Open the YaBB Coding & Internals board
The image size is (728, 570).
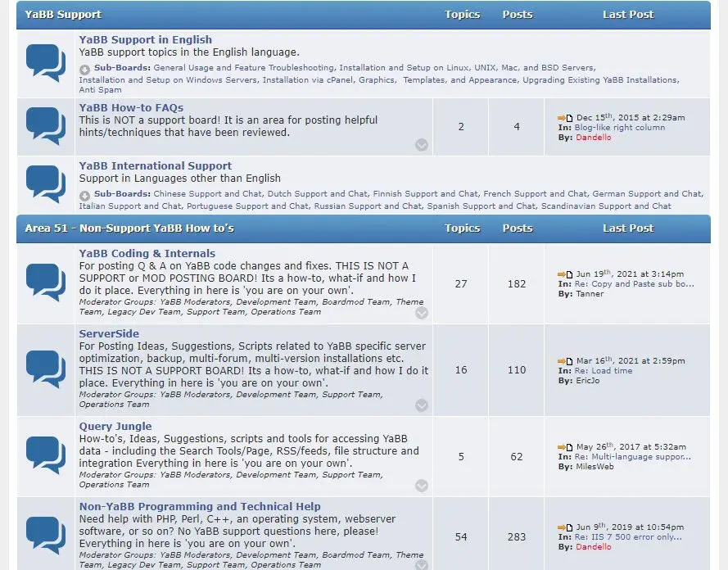click(x=147, y=253)
